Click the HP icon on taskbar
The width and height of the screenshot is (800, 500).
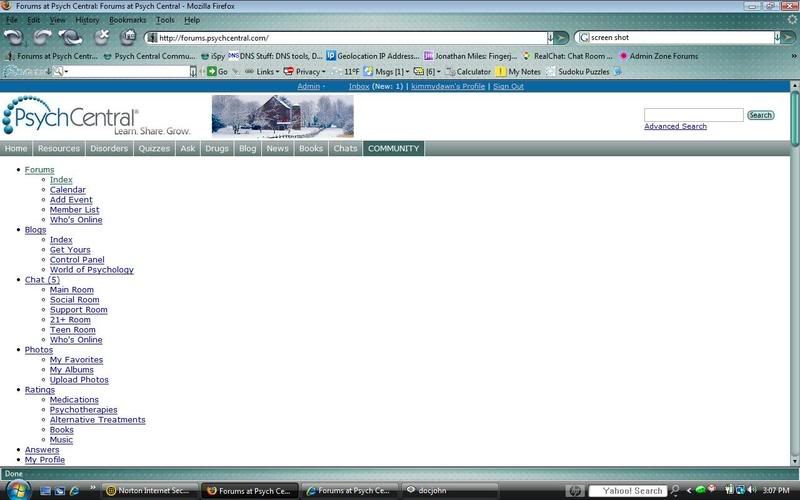click(x=574, y=491)
